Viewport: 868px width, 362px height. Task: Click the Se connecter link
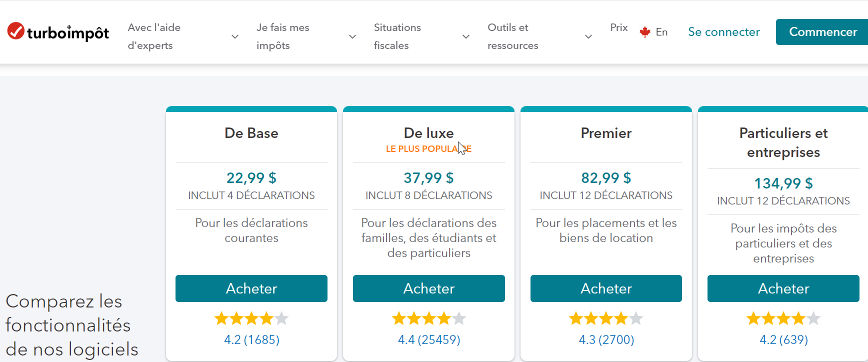click(723, 32)
